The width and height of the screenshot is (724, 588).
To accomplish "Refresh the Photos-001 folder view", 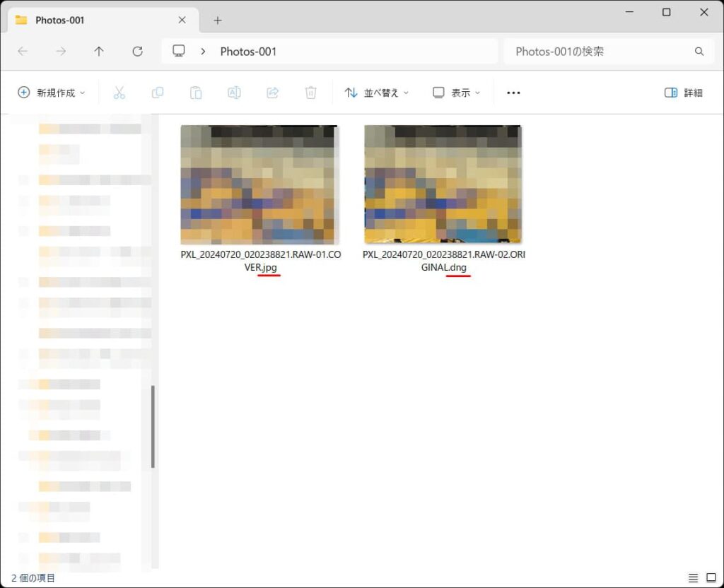I will [137, 52].
